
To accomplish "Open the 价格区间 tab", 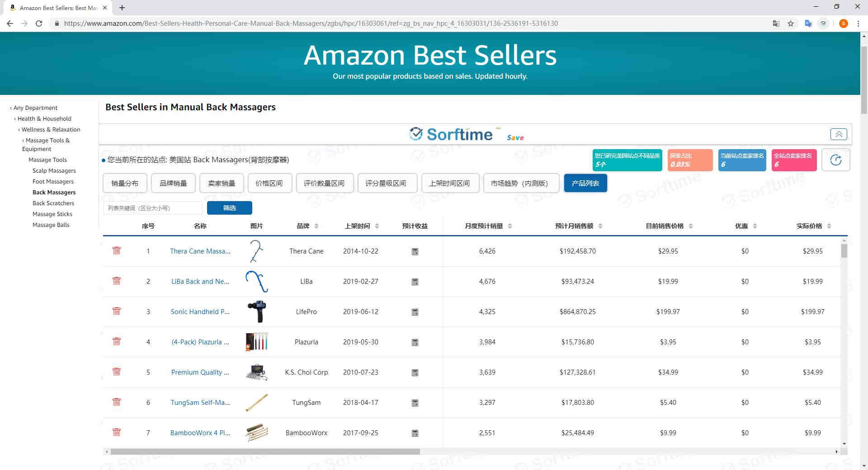I will [269, 183].
